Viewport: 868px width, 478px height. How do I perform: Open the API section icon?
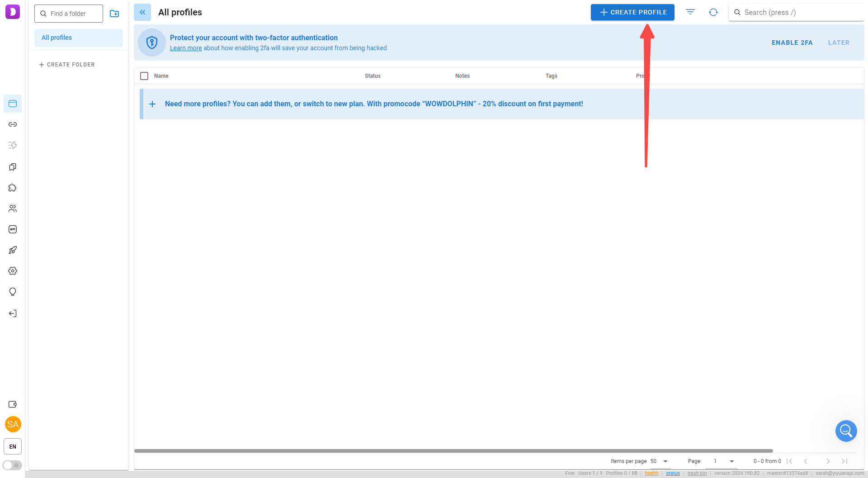13,229
